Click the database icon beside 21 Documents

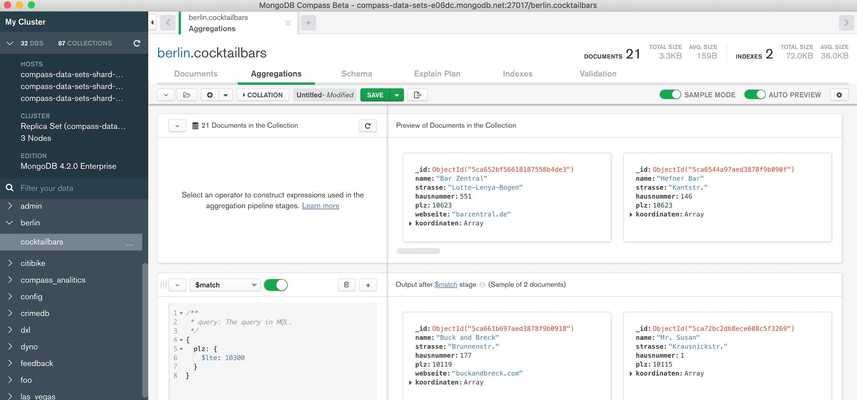coord(195,126)
